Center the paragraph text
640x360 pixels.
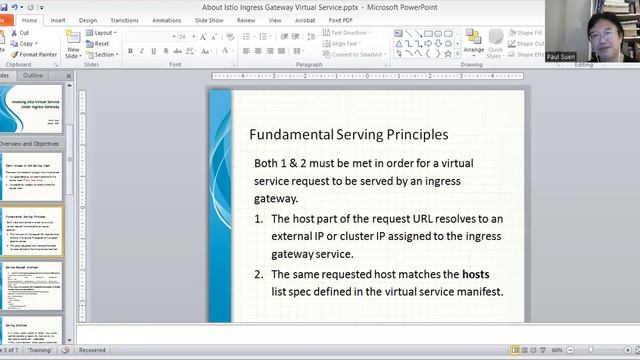(x=258, y=51)
